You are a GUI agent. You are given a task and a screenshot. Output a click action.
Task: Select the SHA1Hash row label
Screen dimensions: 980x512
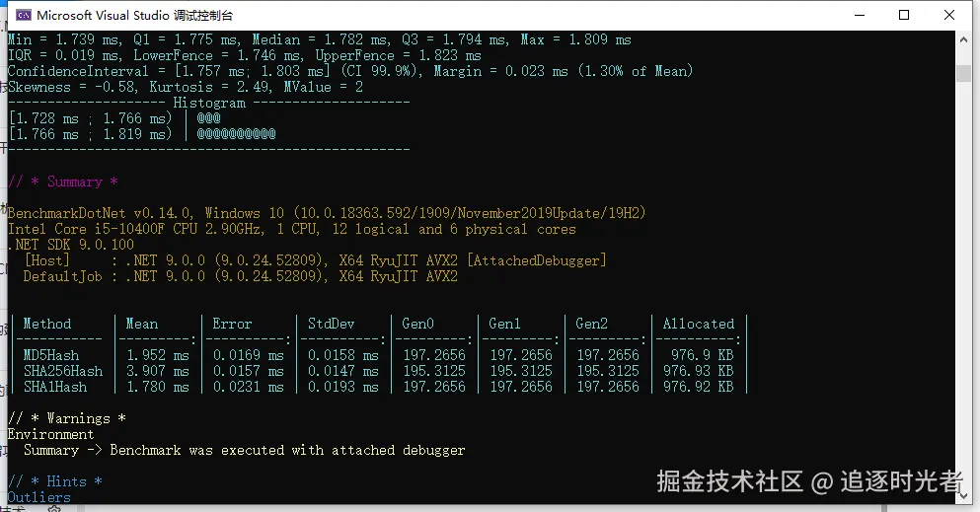tap(54, 387)
